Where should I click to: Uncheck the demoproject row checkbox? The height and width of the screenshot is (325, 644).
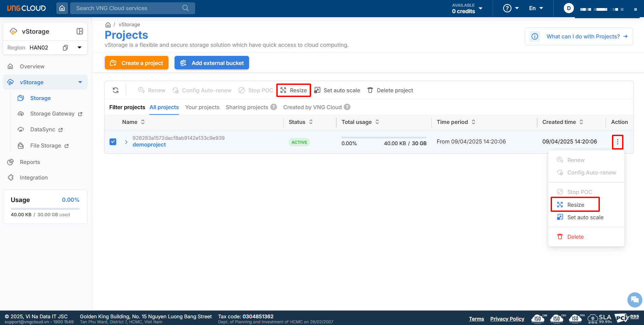tap(113, 142)
